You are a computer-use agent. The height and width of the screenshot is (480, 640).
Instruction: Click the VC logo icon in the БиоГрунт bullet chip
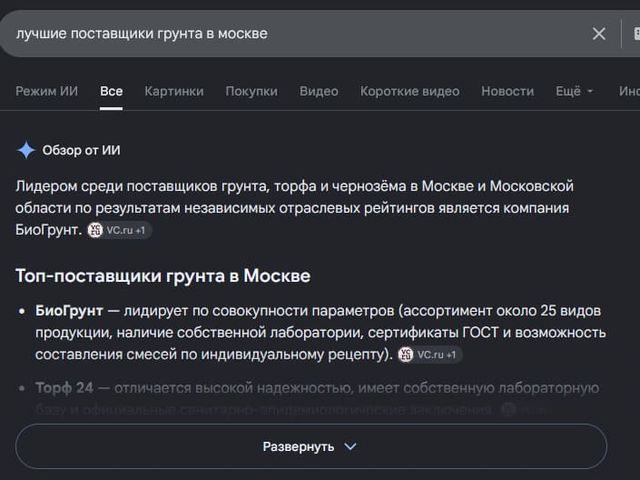point(406,355)
